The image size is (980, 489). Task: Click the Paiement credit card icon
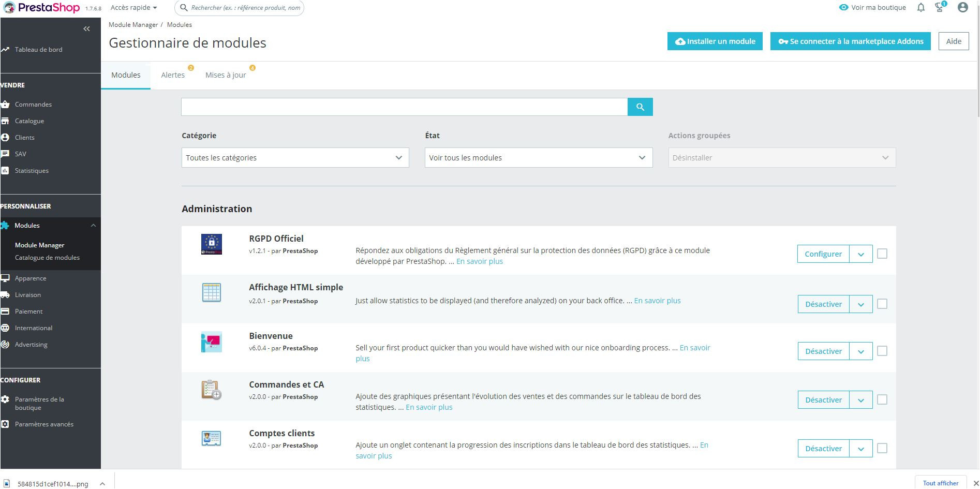tap(5, 312)
